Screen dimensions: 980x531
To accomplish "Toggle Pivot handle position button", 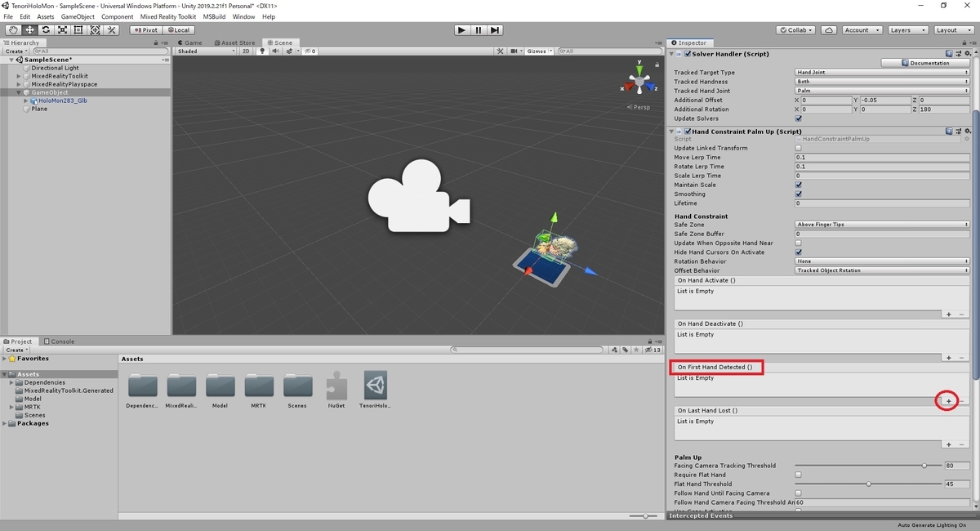I will (x=145, y=30).
